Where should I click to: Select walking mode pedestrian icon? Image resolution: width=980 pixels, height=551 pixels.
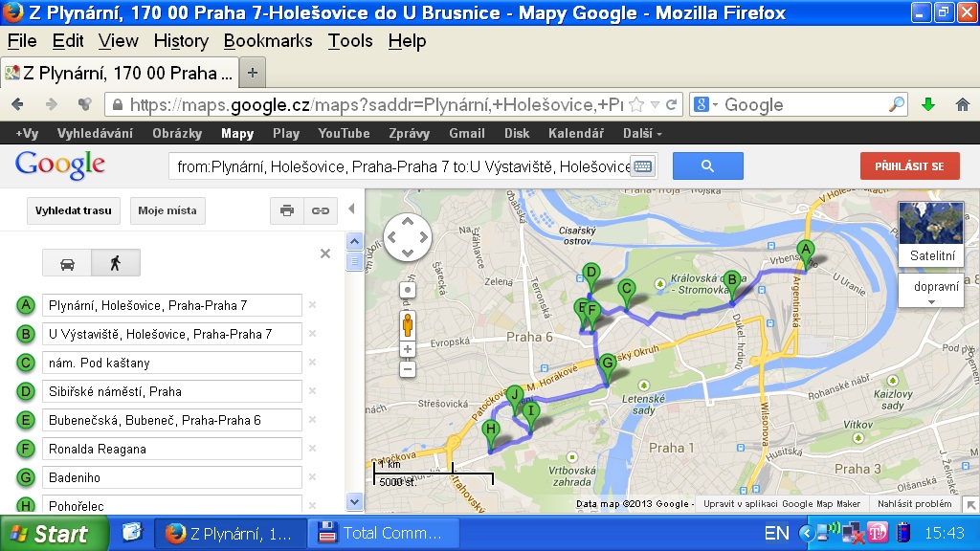116,263
